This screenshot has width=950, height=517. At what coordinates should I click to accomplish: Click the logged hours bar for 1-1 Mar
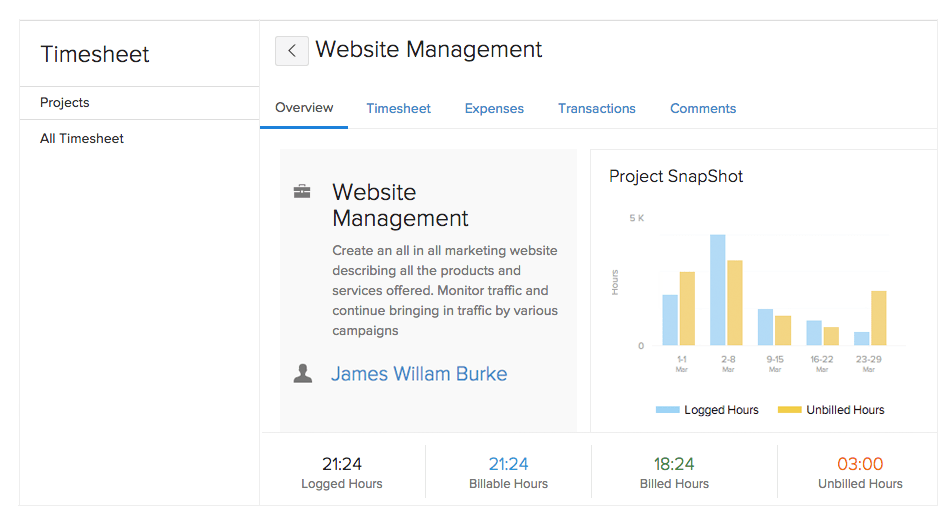click(x=670, y=321)
